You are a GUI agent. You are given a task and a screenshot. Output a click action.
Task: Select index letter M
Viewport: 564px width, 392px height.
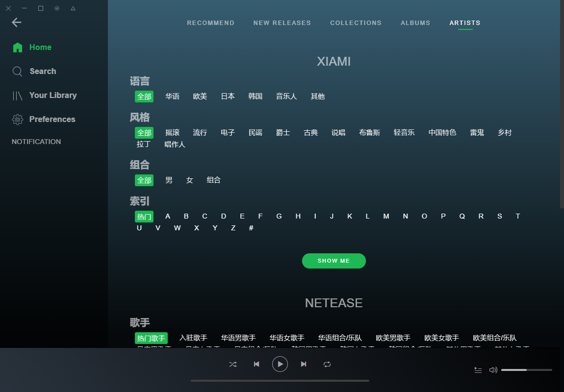pos(386,216)
